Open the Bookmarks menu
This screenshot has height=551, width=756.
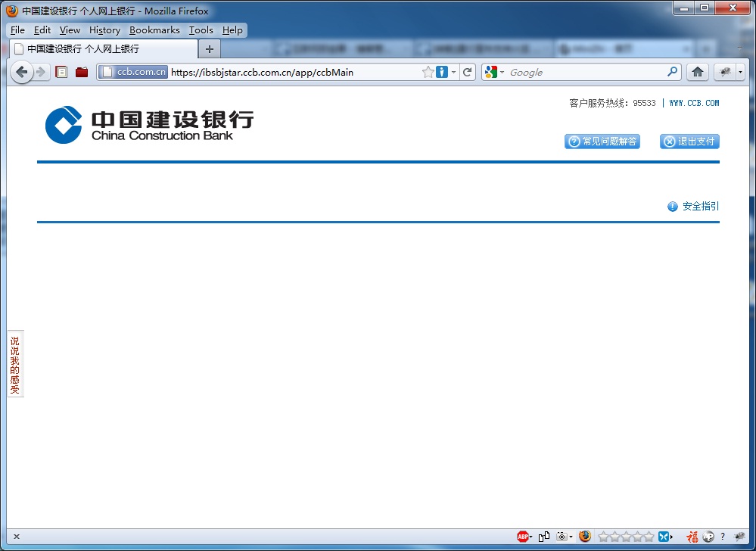pyautogui.click(x=154, y=30)
